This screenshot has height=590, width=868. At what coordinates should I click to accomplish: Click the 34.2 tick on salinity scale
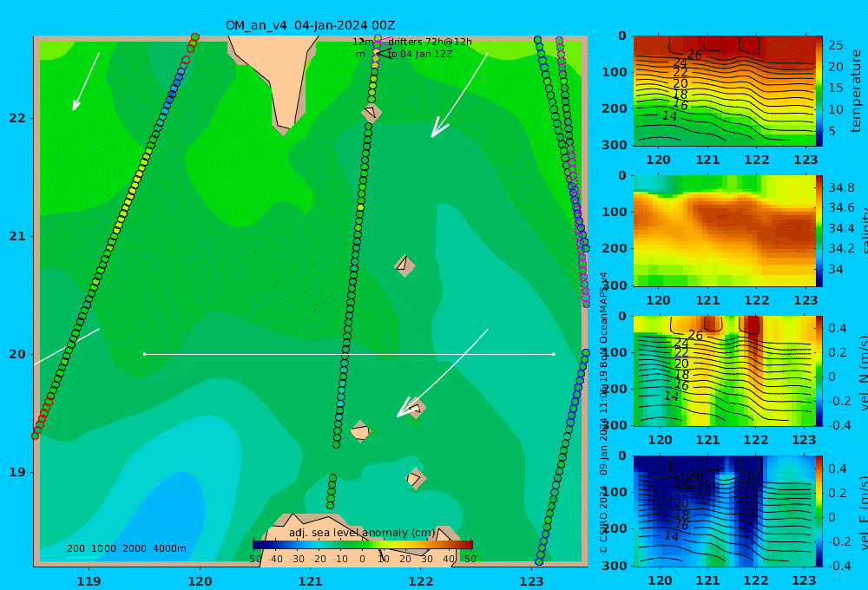tap(841, 248)
